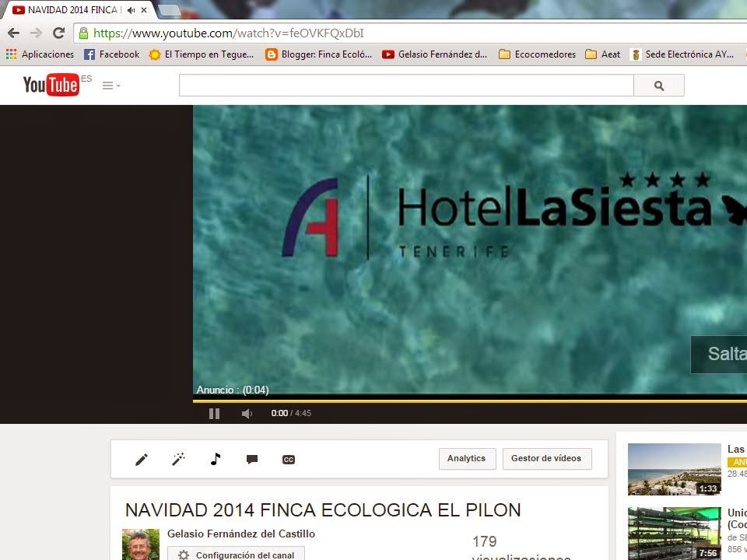Open the magic wand enhancements icon
Screen dimensions: 747x560
pyautogui.click(x=178, y=460)
